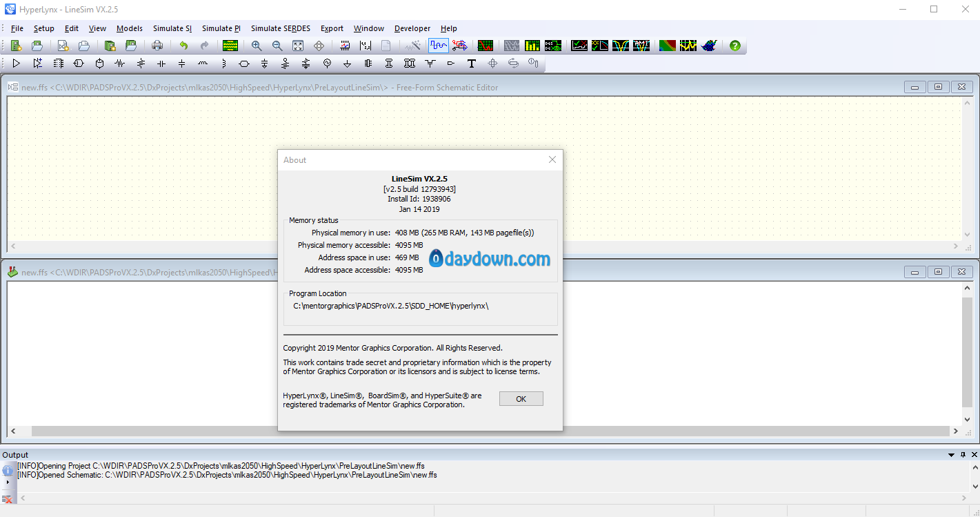This screenshot has height=517, width=980.
Task: Click the 'Opened Schematic' output log line
Action: click(227, 475)
